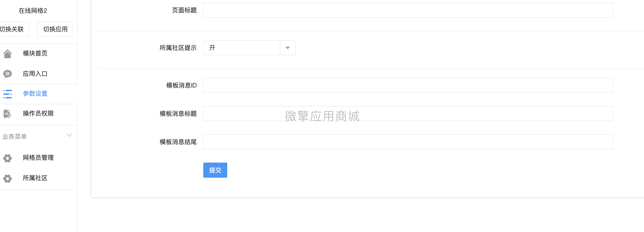This screenshot has width=644, height=232.
Task: Click the 业务菜单 section label
Action: 15,137
